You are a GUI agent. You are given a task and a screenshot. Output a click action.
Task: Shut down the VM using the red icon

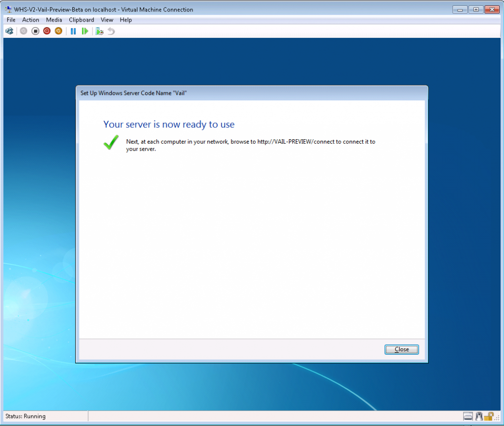47,31
